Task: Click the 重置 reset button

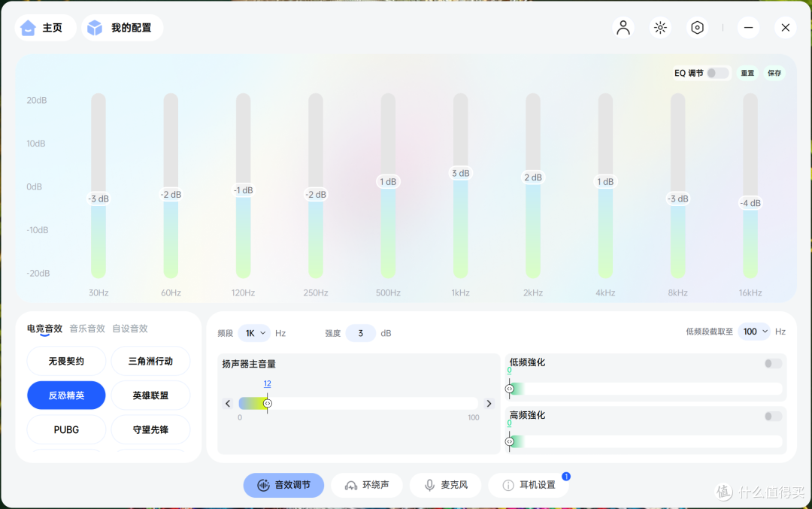Action: pyautogui.click(x=747, y=73)
